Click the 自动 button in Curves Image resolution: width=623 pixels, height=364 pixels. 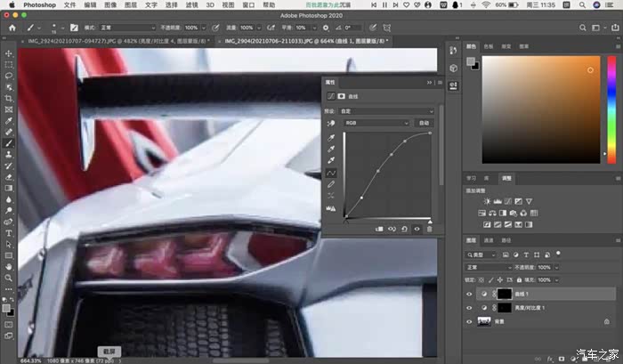click(423, 122)
